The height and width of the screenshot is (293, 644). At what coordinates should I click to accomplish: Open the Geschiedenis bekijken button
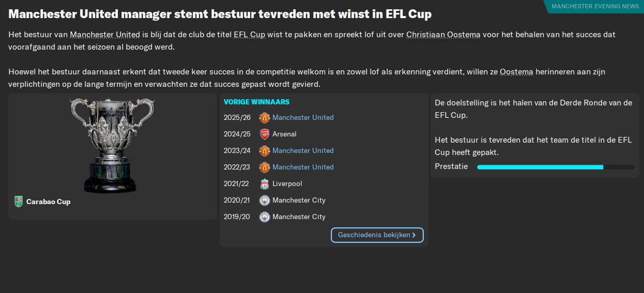[x=377, y=235]
